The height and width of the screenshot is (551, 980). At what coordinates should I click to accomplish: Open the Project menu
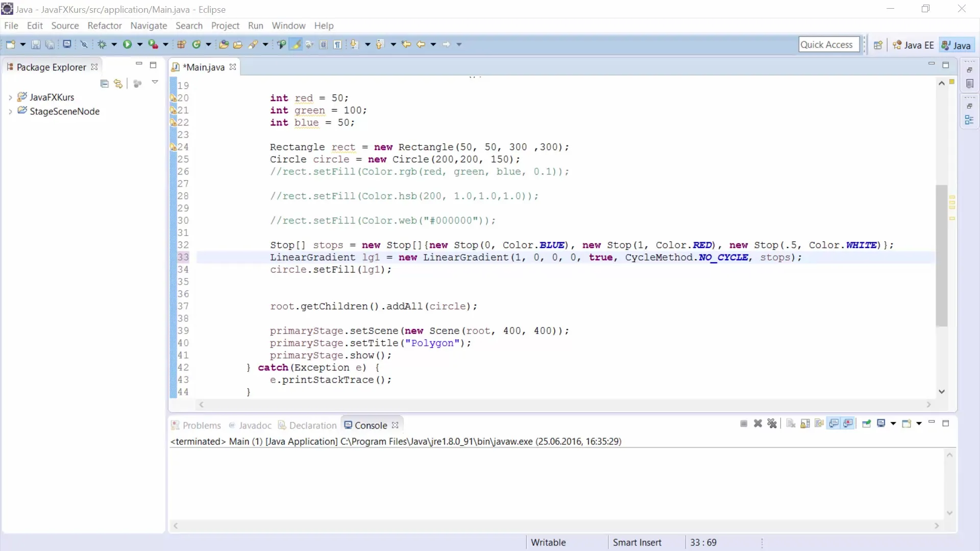point(225,26)
